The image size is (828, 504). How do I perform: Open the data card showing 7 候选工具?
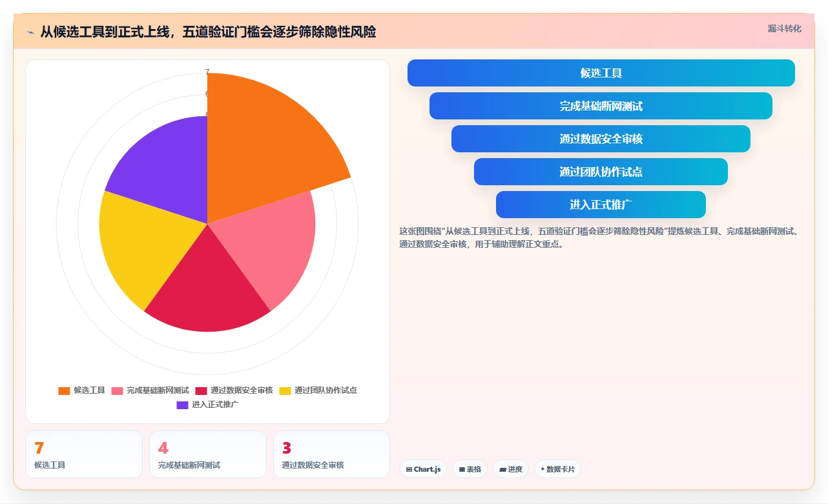(x=84, y=454)
